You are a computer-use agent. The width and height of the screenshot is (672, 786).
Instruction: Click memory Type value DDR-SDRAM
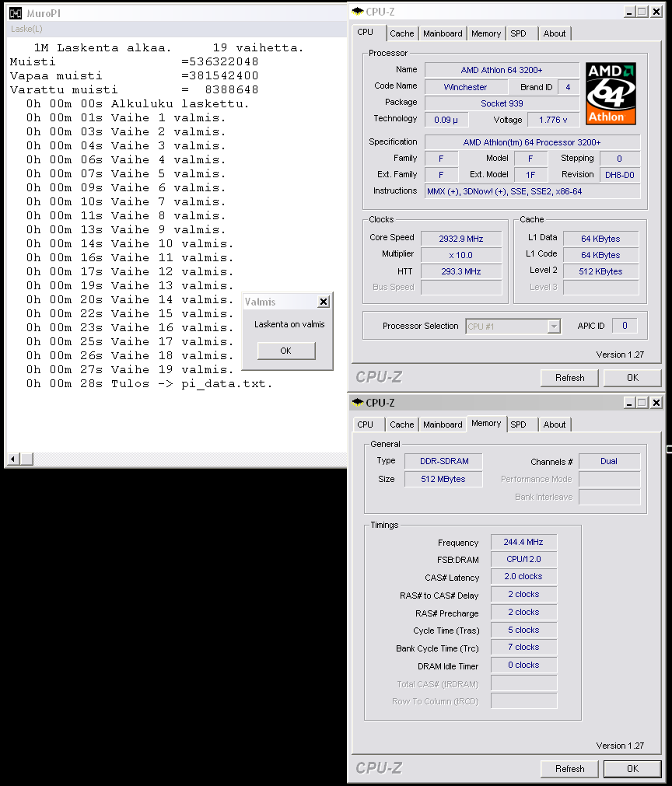tap(444, 461)
